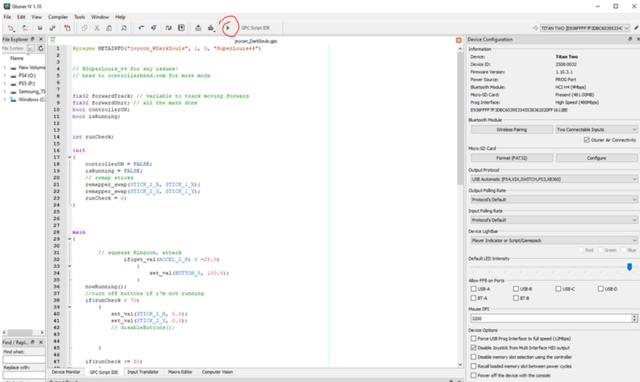
Task: Open the Output Protocol dropdown
Action: tap(554, 179)
